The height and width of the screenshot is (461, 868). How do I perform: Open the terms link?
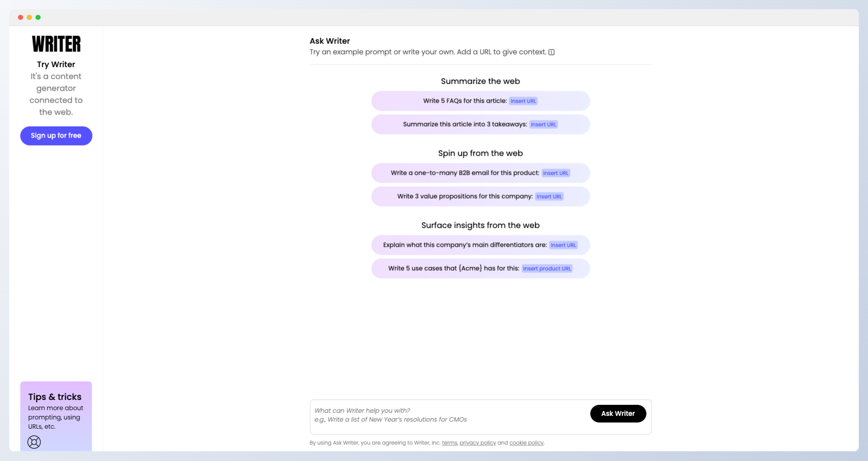click(x=449, y=443)
